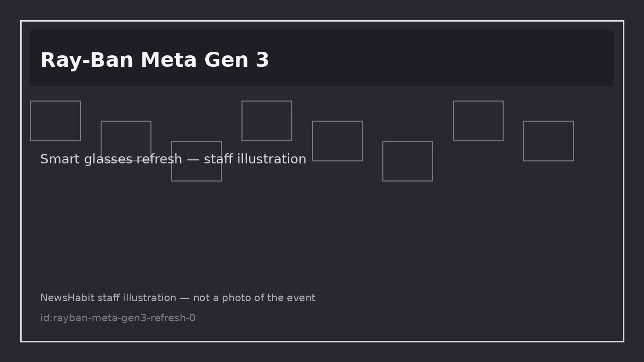Click the NewsHabit staff illustration caption
Screen dimensions: 644x362
coord(178,298)
